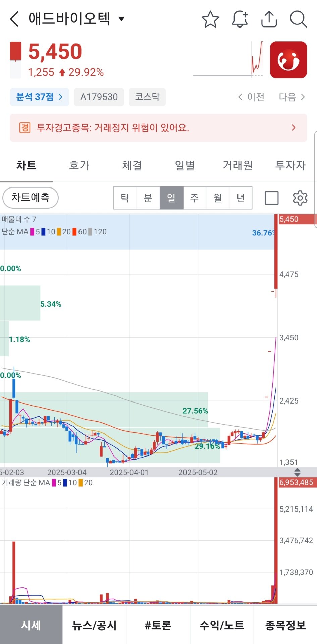The image size is (317, 644).
Task: Expand the 투자경고종목 warning banner arrow
Action: (294, 128)
